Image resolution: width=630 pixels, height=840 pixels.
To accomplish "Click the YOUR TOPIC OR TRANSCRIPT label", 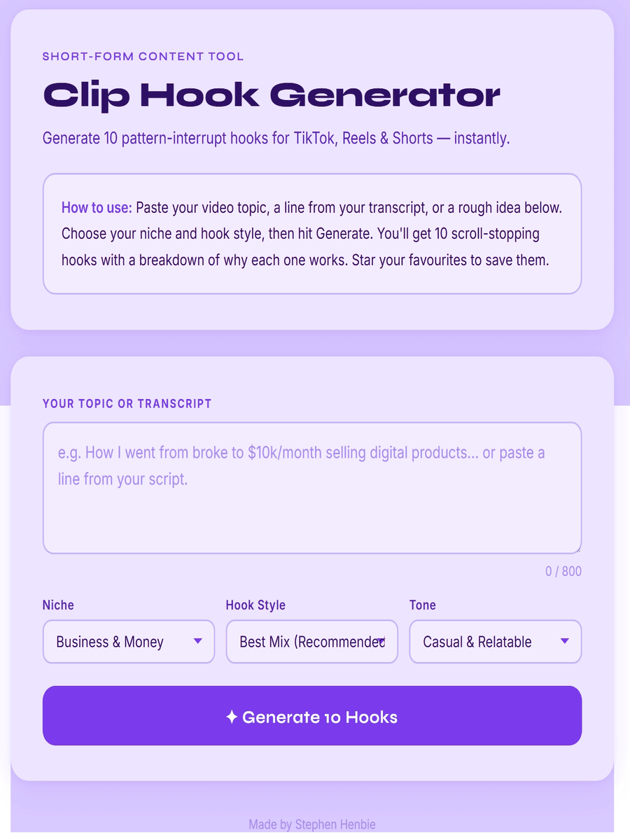I will [x=127, y=404].
